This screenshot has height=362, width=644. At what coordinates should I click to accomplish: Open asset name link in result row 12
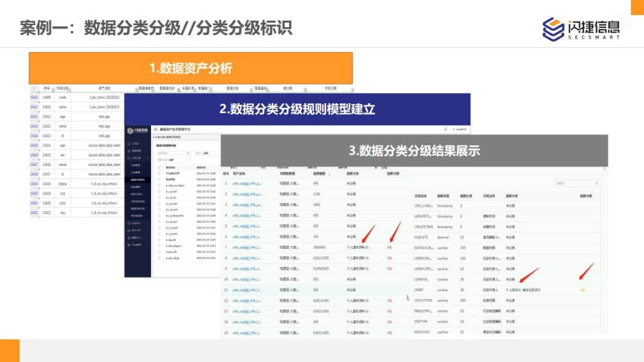[x=247, y=301]
